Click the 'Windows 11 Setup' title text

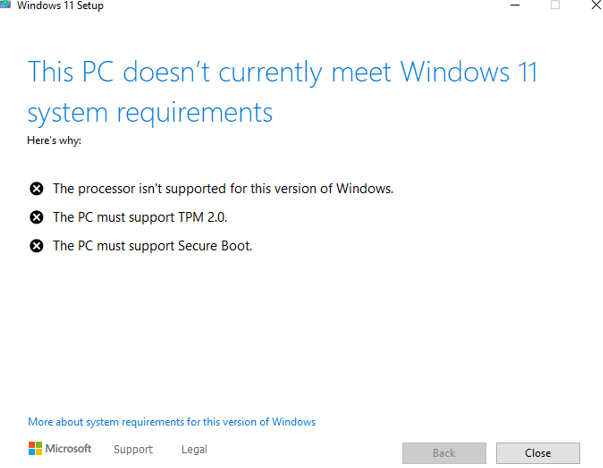click(60, 6)
